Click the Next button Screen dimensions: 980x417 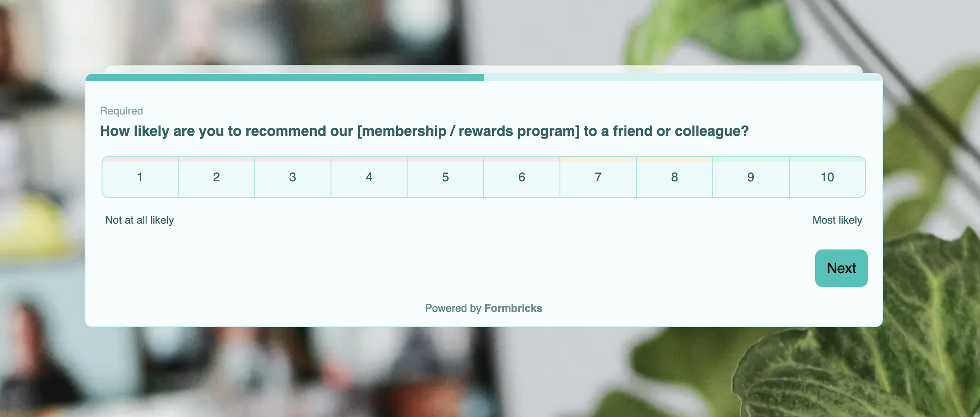[x=841, y=268]
